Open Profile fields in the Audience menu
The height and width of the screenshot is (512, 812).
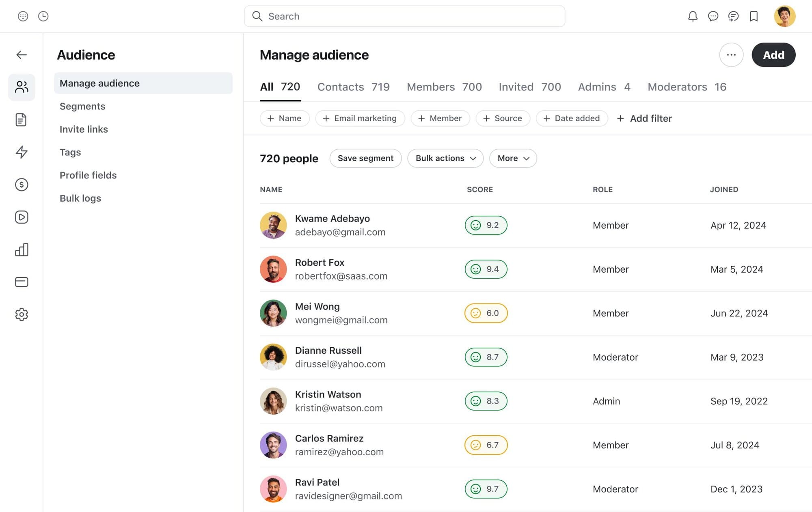[88, 175]
